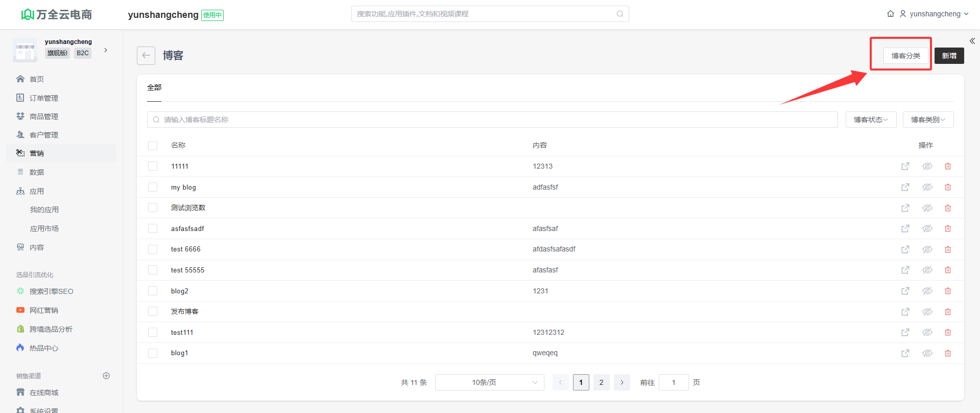Click the 新增 button
This screenshot has width=980, height=413.
[949, 56]
